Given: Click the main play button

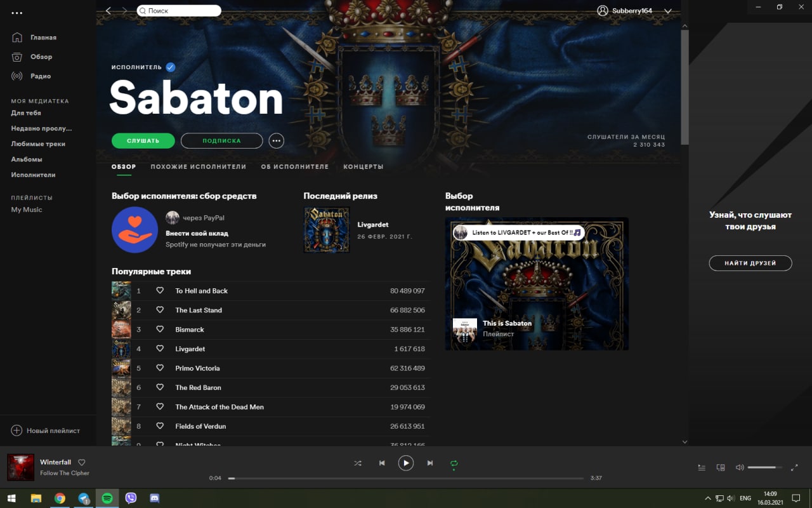Looking at the screenshot, I should pos(406,463).
